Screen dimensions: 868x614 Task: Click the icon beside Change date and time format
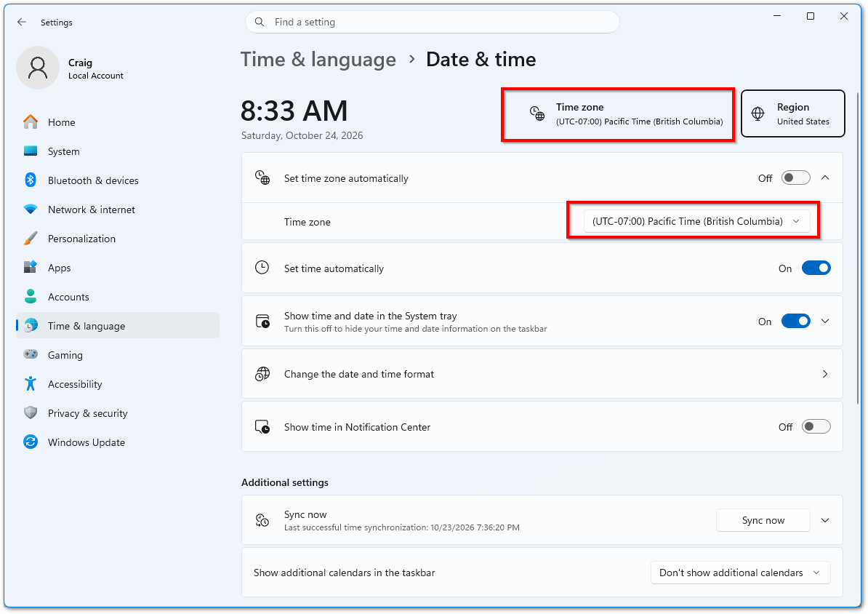(x=262, y=374)
